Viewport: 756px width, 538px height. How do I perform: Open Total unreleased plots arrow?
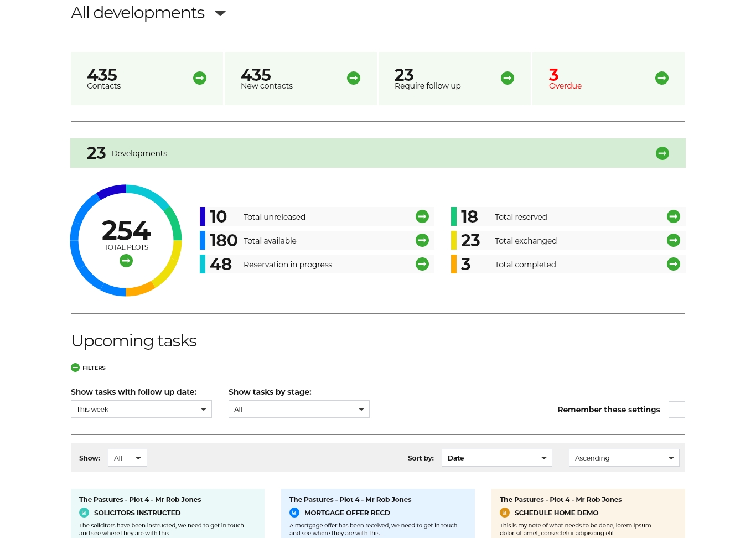coord(422,216)
